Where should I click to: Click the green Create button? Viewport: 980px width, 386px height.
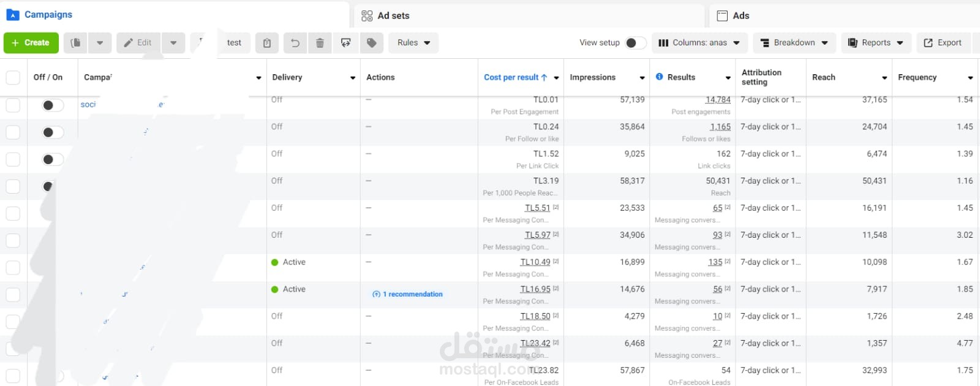pyautogui.click(x=31, y=43)
